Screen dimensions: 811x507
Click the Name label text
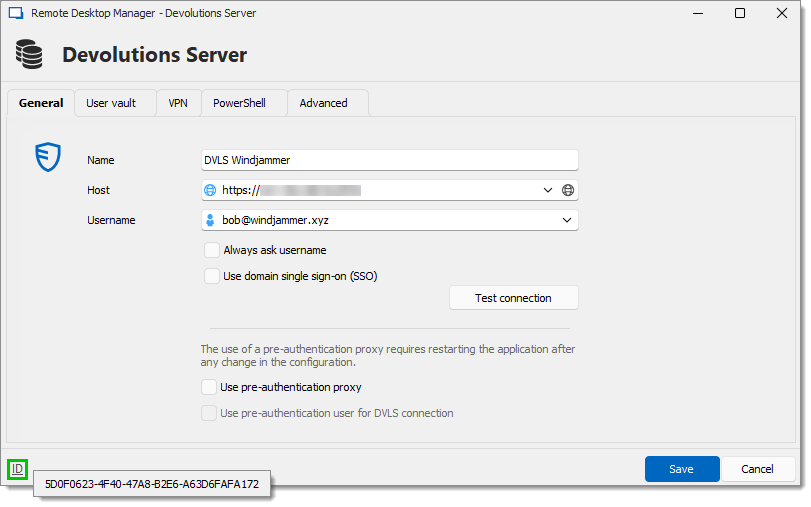point(100,160)
